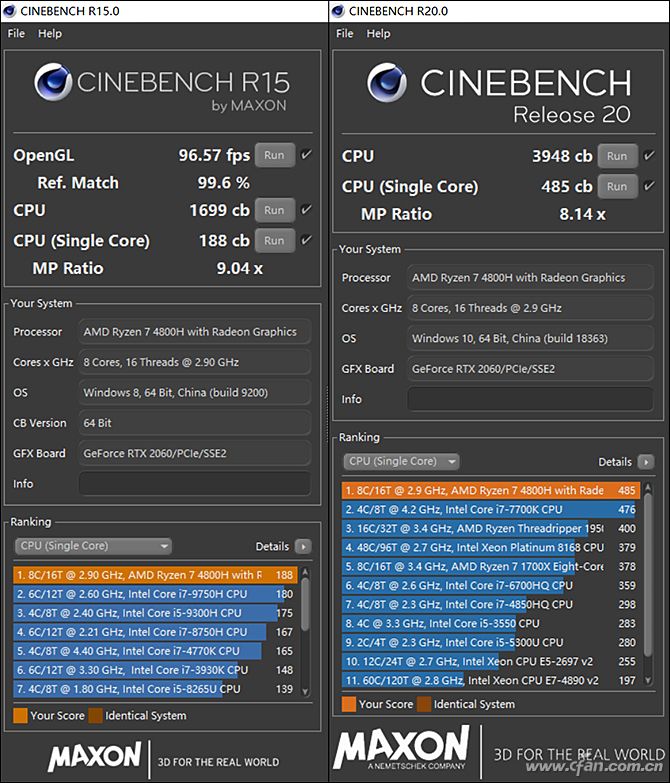Toggle the CPU test checkbox in R15
The image size is (670, 783).
[x=306, y=209]
